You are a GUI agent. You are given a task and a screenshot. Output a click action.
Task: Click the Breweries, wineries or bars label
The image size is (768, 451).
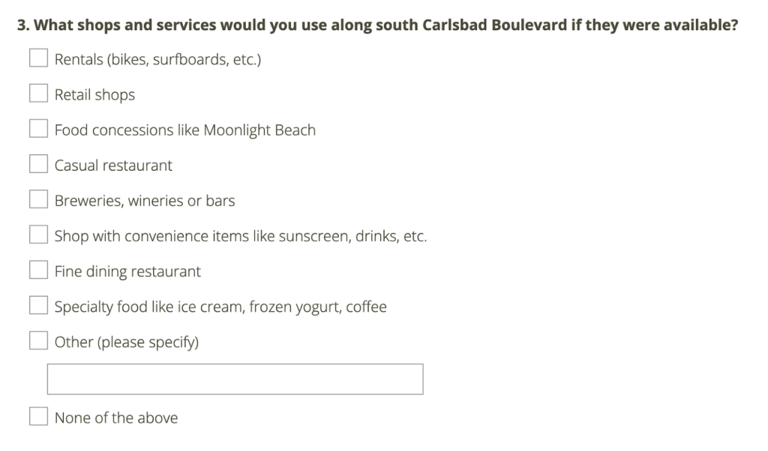[x=144, y=201]
